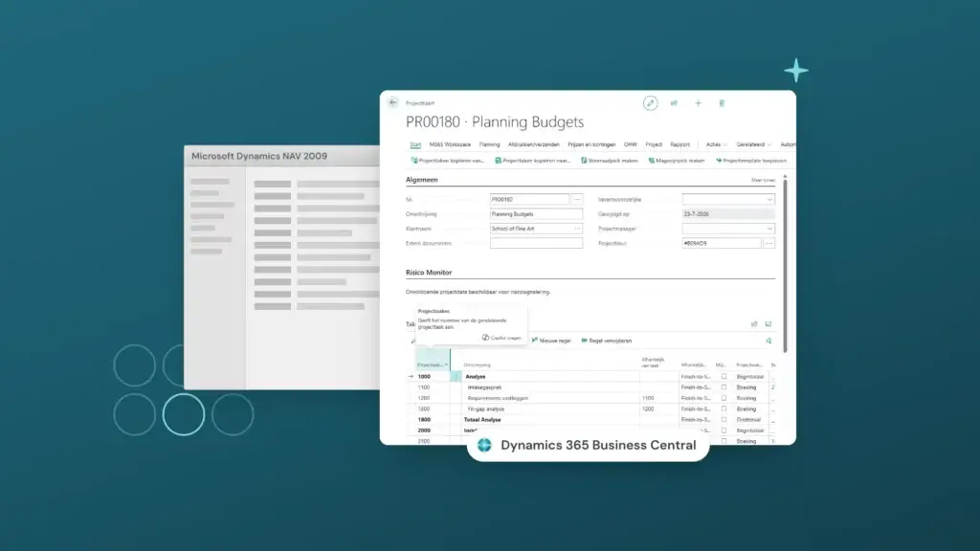Open the Rapport tab

tap(680, 144)
